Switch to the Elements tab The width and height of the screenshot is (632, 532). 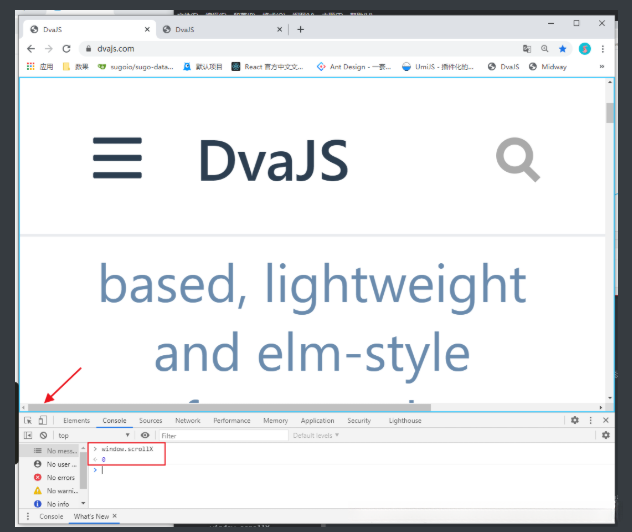(x=76, y=420)
